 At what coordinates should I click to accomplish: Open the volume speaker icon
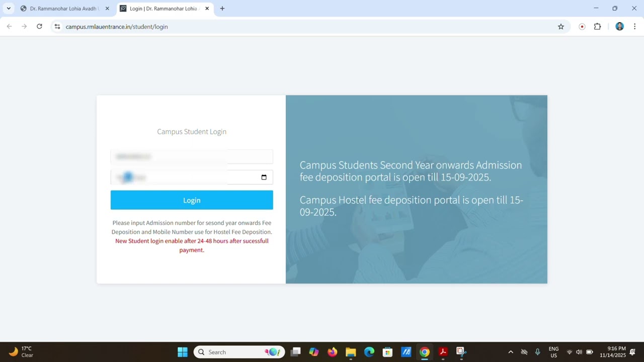[x=579, y=352]
